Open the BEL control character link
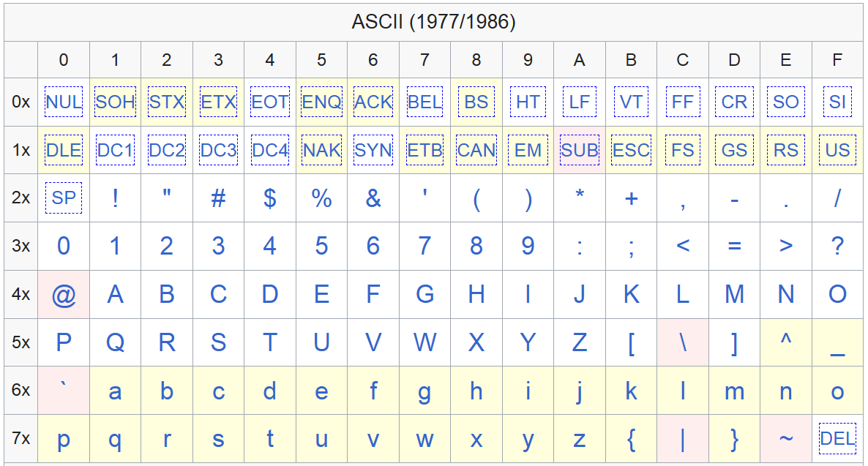The width and height of the screenshot is (868, 466). pyautogui.click(x=424, y=102)
